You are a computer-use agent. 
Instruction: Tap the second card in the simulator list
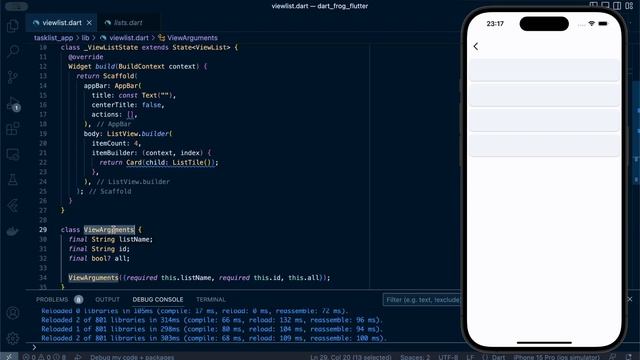click(544, 95)
